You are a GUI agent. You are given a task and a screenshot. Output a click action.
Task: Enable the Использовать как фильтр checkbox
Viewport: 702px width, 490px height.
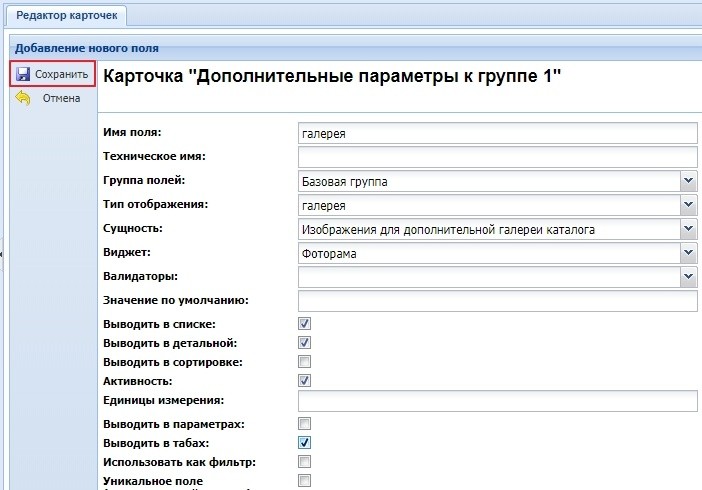pos(305,461)
